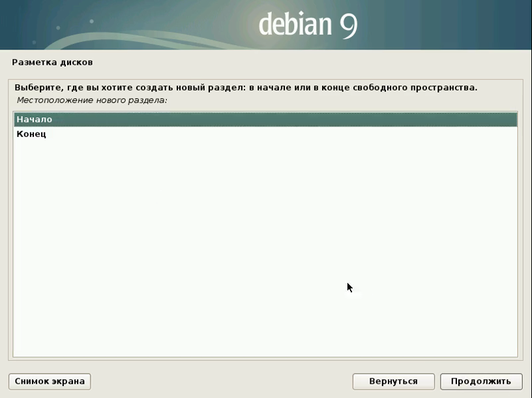532x398 pixels.
Task: Click the decorative swirl in the banner
Action: (98, 39)
